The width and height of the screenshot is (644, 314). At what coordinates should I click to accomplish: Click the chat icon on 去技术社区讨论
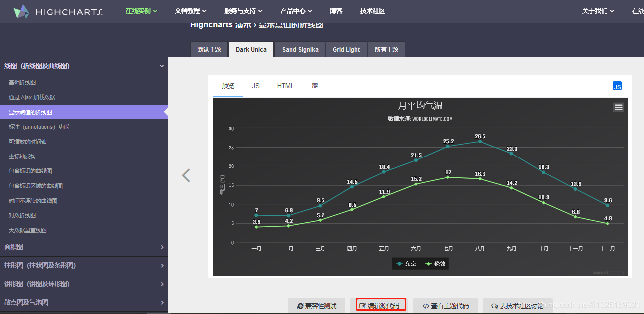(493, 306)
